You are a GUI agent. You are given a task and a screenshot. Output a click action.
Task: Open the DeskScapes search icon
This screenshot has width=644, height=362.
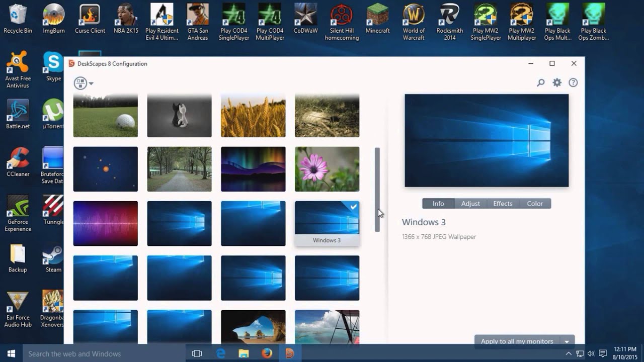coord(541,83)
